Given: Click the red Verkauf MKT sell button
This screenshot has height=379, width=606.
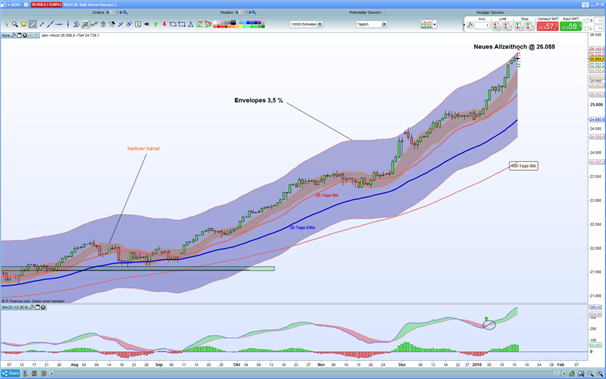Looking at the screenshot, I should (548, 26).
